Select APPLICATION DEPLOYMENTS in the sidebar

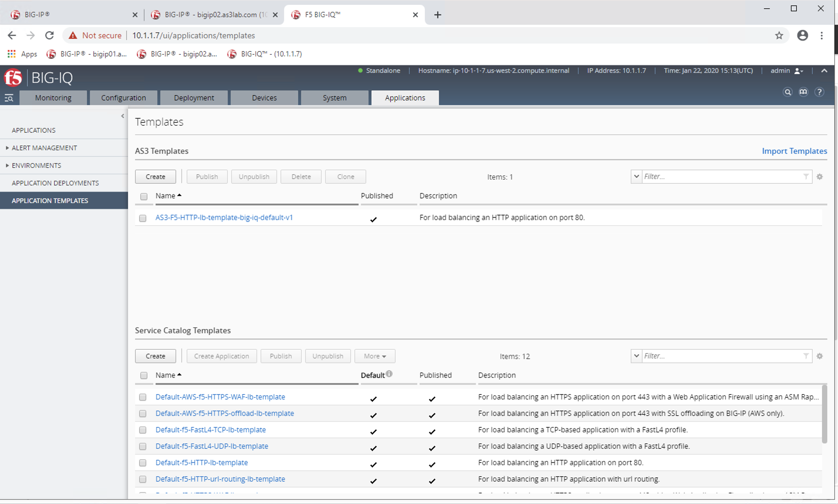coord(55,183)
